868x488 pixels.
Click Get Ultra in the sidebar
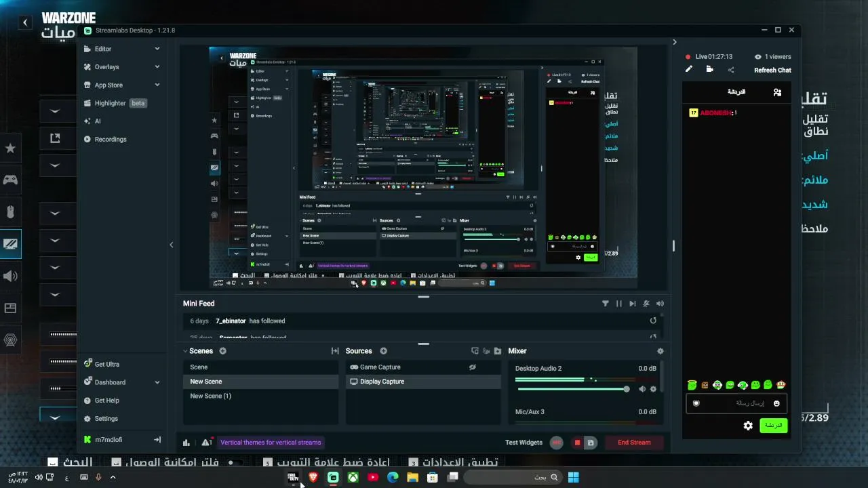click(106, 364)
